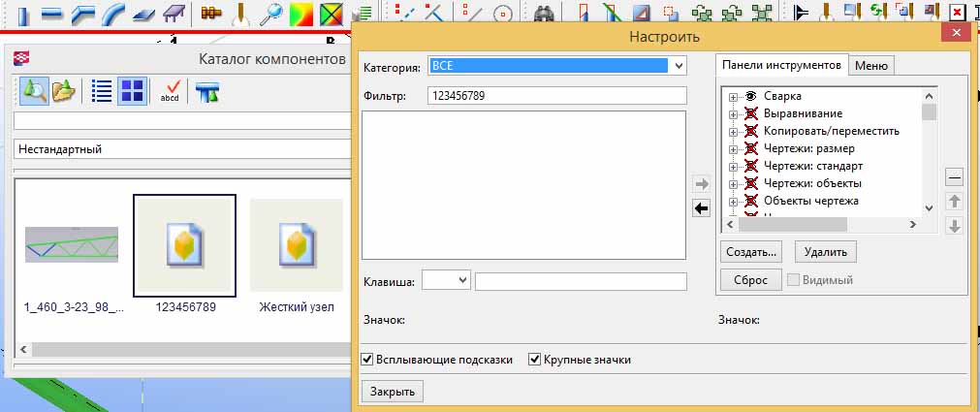Click the green refresh with brush icon
Viewport: 980px width, 412px height.
[x=879, y=13]
